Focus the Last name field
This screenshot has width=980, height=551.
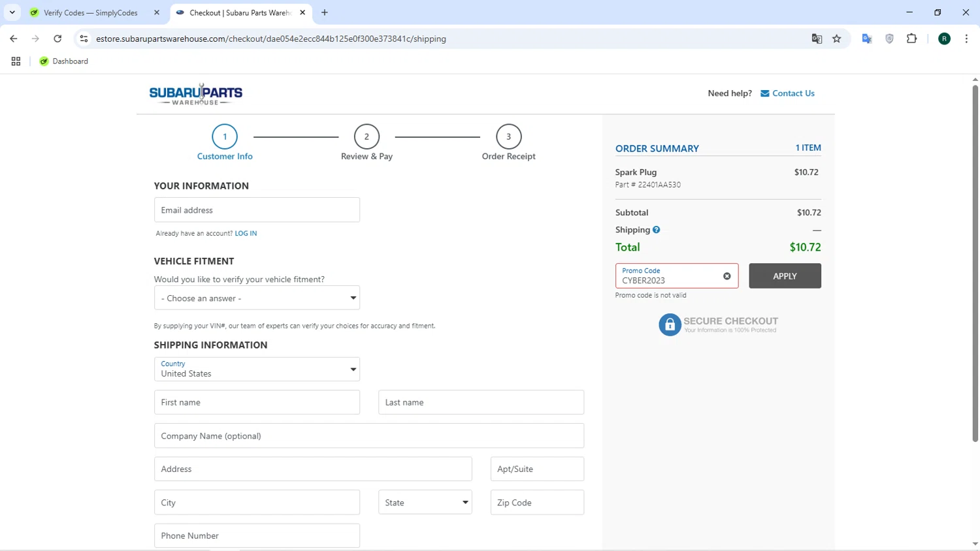tap(481, 402)
